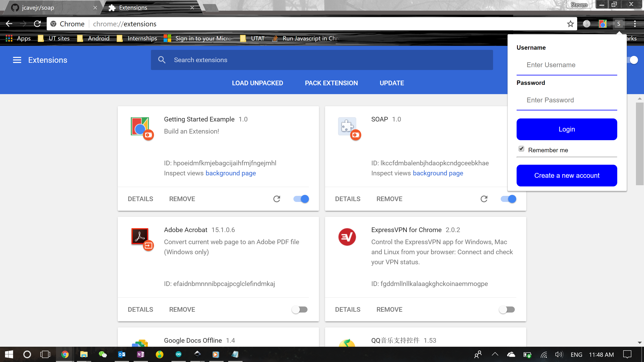Viewport: 644px width, 362px height.
Task: Open Chrome's three-dot menu
Action: [635, 24]
